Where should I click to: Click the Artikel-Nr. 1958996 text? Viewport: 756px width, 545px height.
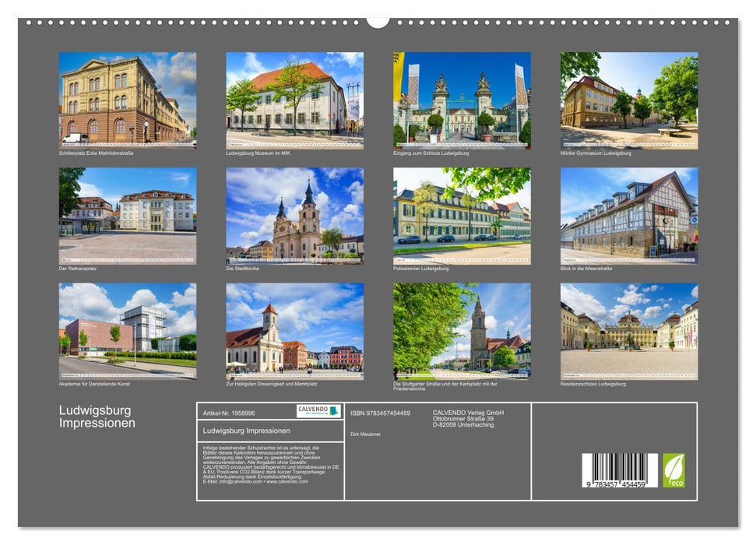click(x=229, y=413)
